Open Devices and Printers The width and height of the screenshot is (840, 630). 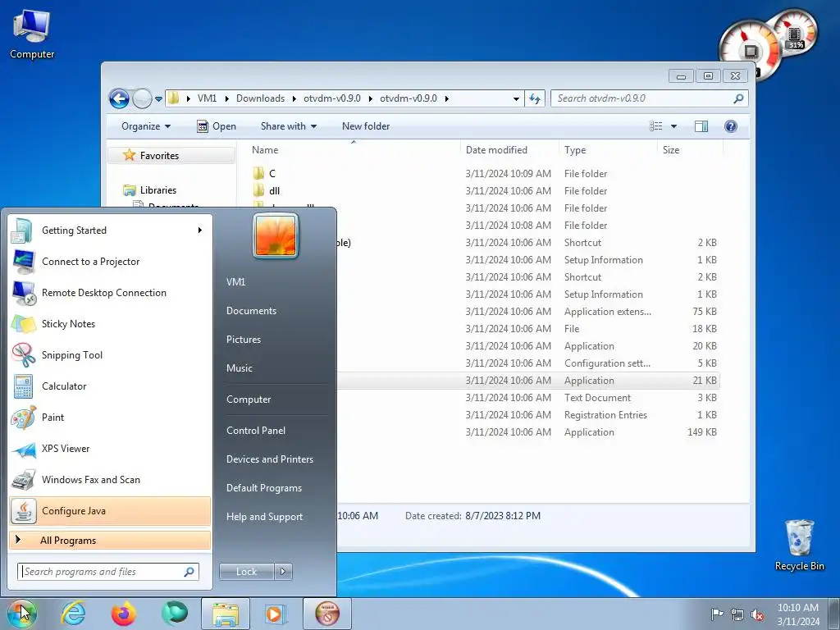(269, 459)
